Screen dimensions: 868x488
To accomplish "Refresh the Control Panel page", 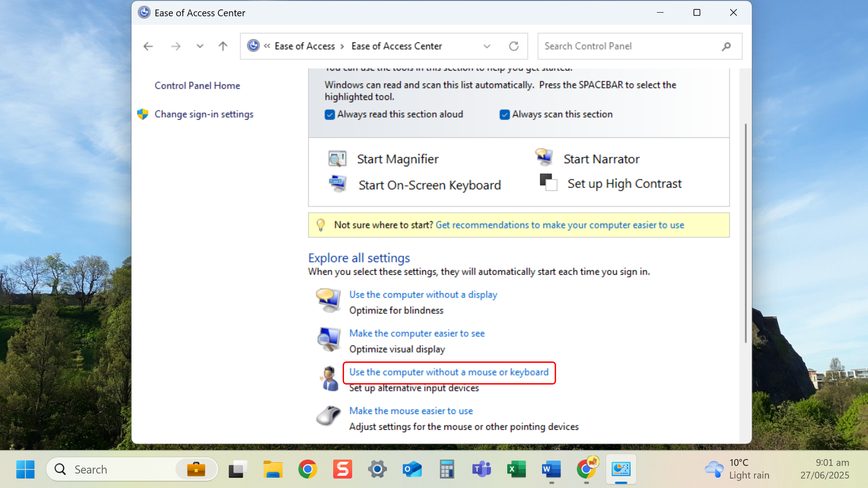I will (514, 46).
